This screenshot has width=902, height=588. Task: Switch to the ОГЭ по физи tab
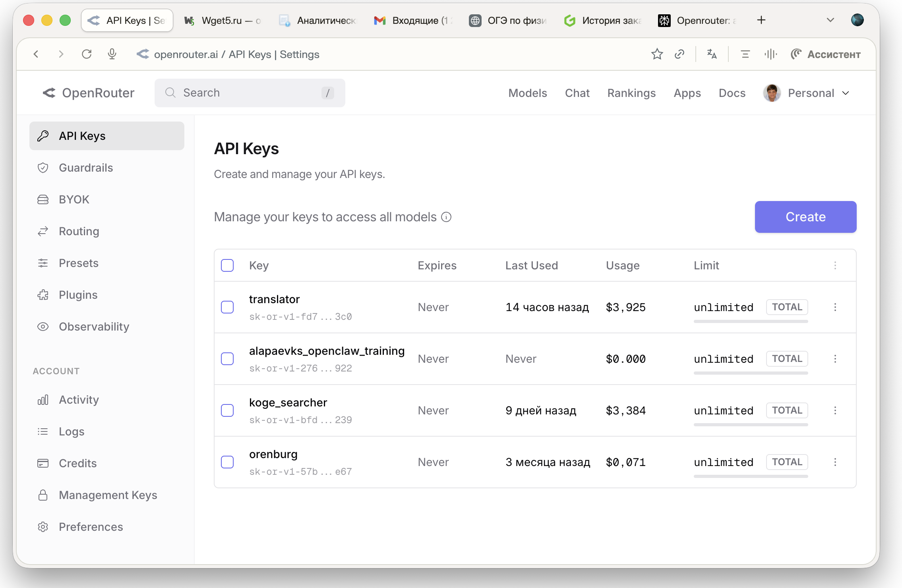(509, 20)
